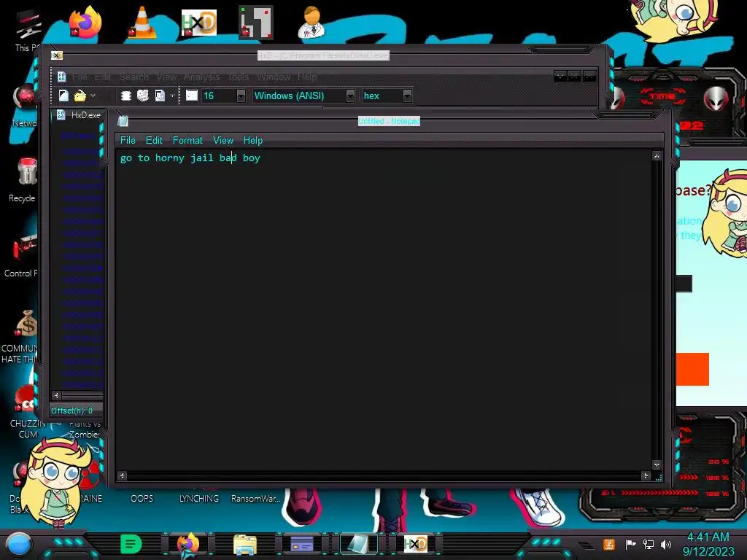Open the Windows (ANSI) charset dropdown

(350, 96)
